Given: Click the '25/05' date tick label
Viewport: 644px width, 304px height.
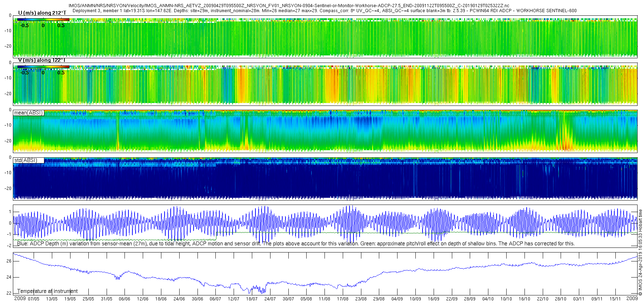Looking at the screenshot, I should pyautogui.click(x=88, y=299).
